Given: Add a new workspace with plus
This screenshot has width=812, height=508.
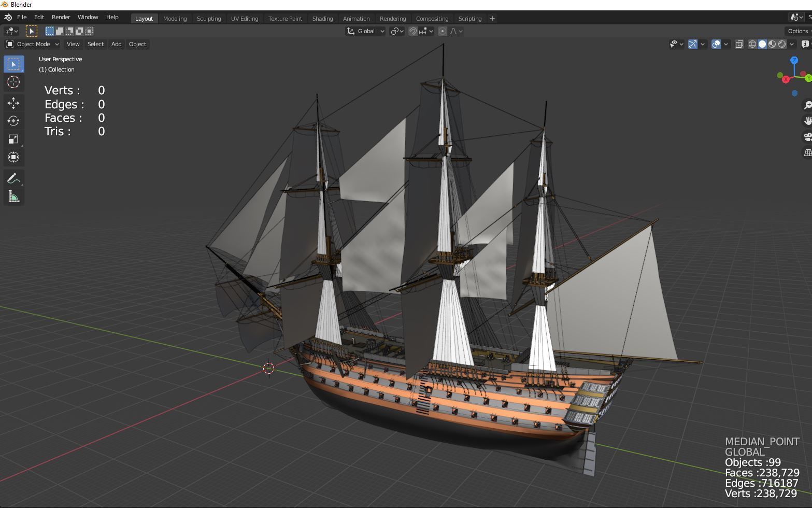Looking at the screenshot, I should point(492,19).
